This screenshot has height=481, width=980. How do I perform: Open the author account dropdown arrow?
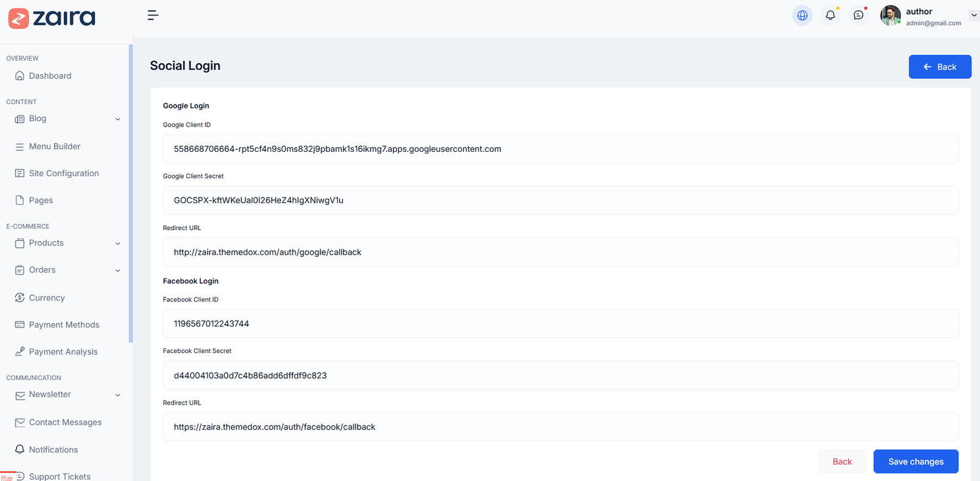(973, 15)
